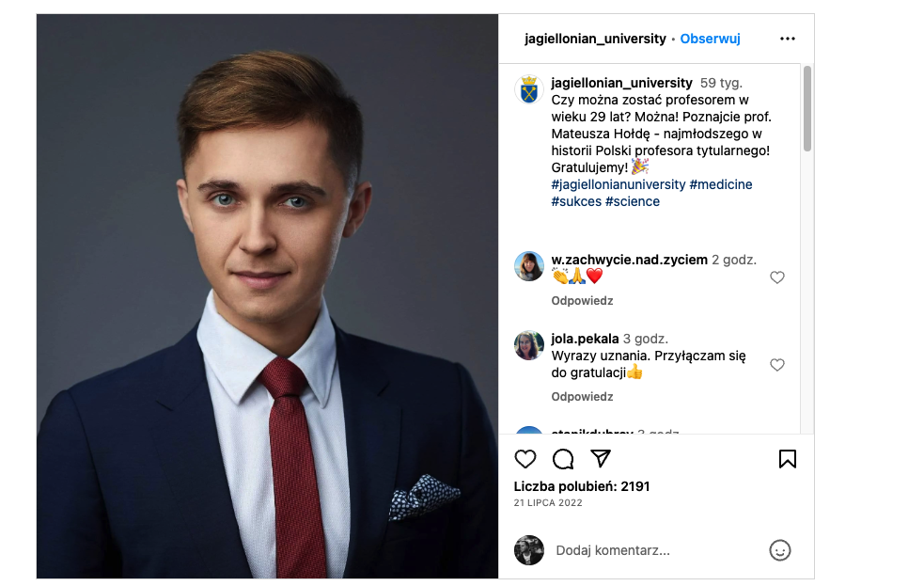Click the Obserwuj follow button
The width and height of the screenshot is (924, 586).
[710, 39]
